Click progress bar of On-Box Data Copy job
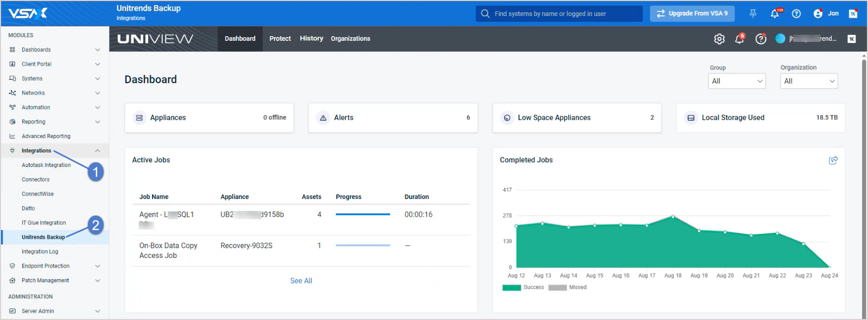 pyautogui.click(x=363, y=246)
